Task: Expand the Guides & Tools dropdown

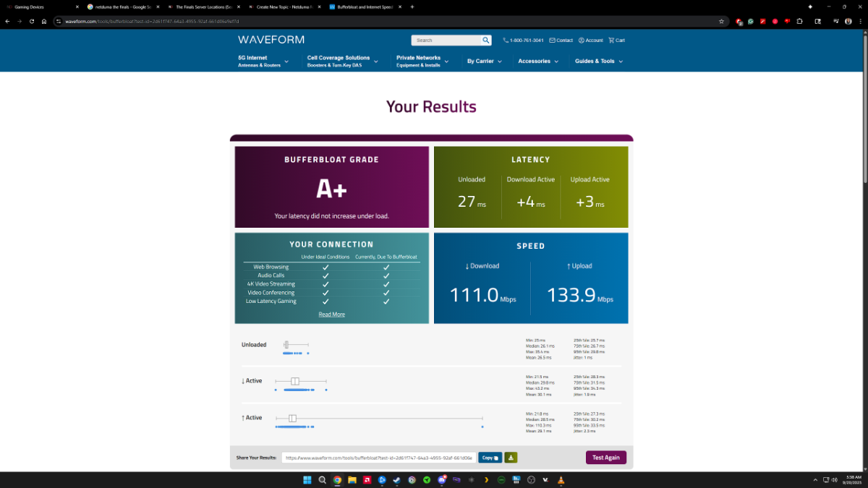Action: (598, 61)
